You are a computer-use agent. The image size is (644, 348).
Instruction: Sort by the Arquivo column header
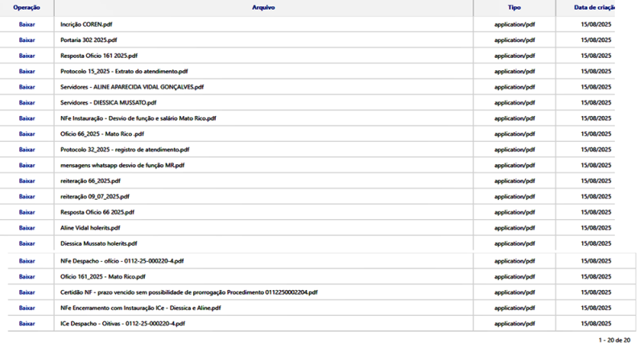pos(263,7)
